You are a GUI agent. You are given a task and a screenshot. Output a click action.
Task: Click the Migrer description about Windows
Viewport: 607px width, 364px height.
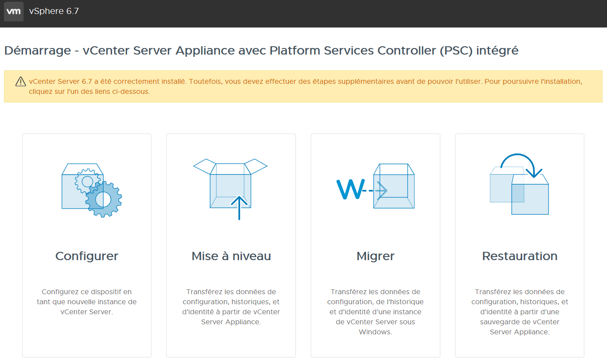[376, 312]
